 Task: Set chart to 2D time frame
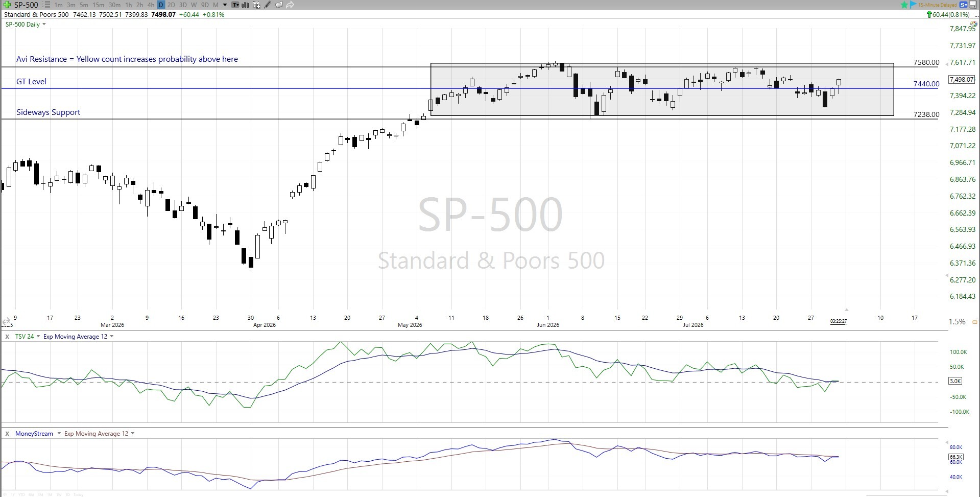171,5
